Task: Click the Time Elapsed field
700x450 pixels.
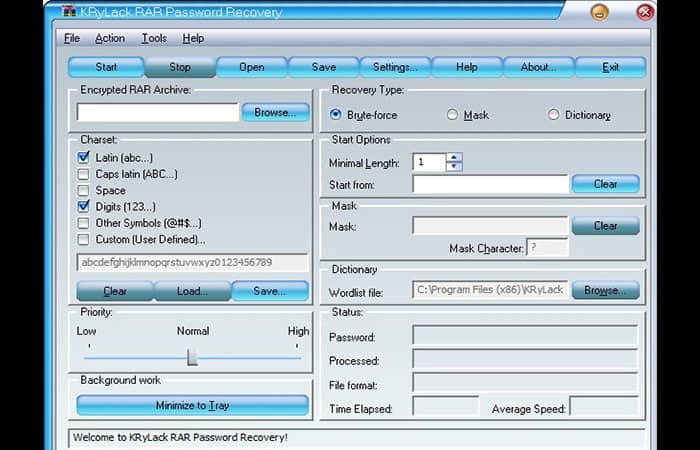Action: [x=446, y=407]
